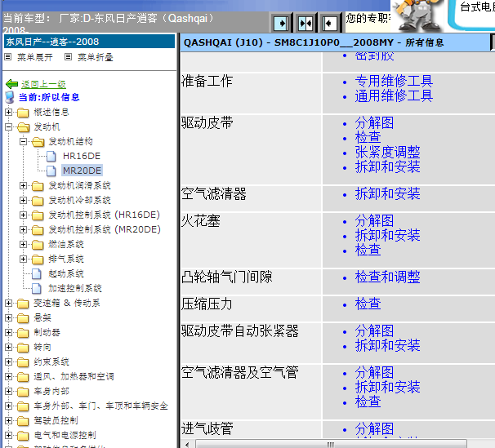Image resolution: width=495 pixels, height=448 pixels.
Task: Click the center-split pane arrows button
Action: (x=305, y=23)
